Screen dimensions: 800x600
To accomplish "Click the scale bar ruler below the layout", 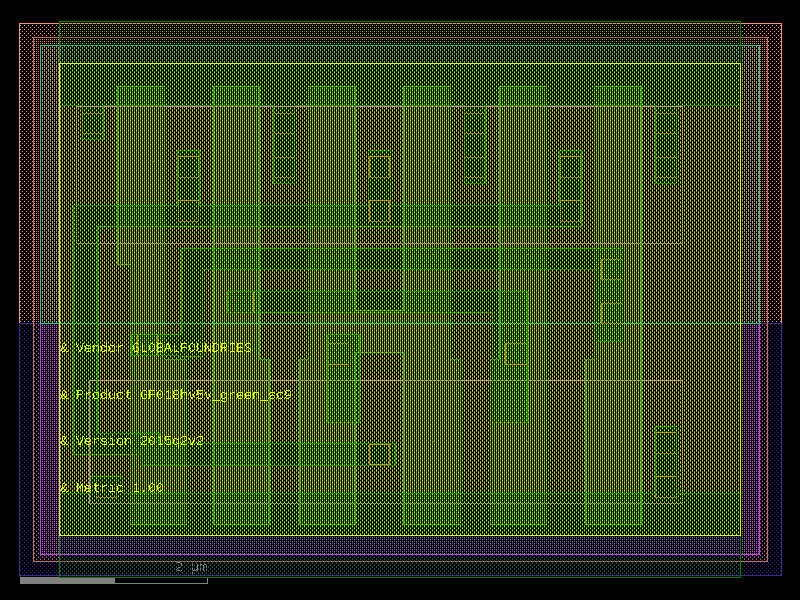I will point(114,581).
